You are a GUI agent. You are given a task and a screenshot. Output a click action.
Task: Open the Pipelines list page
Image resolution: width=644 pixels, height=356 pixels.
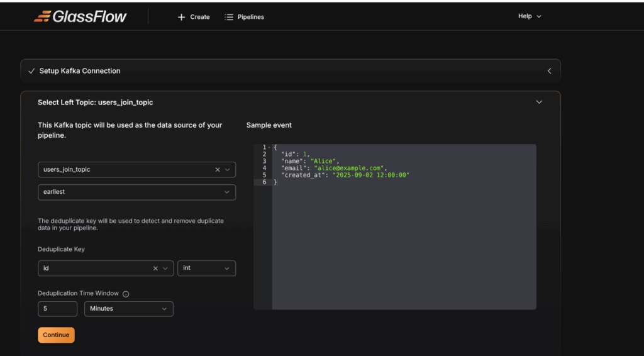click(244, 17)
